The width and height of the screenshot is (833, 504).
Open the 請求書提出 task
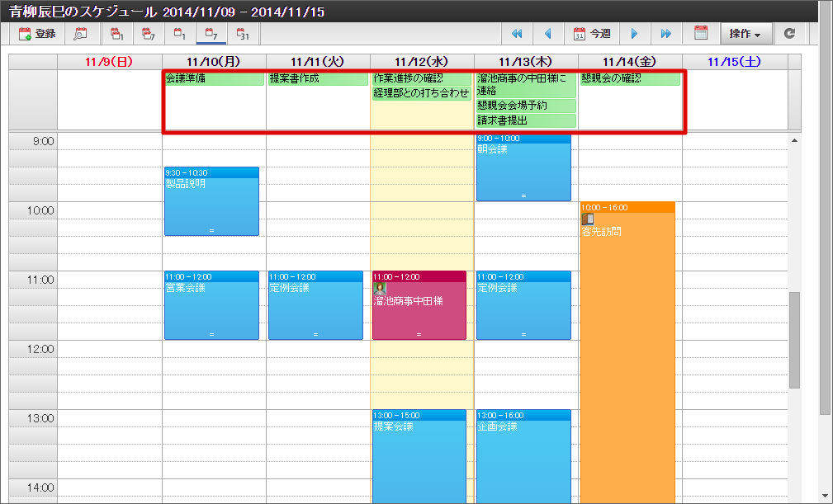[526, 120]
